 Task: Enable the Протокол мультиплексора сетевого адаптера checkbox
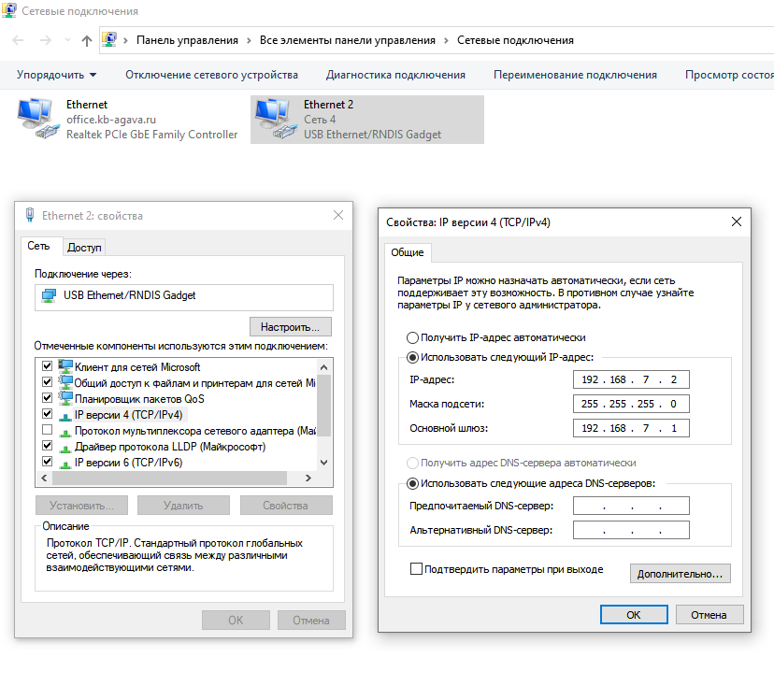tap(47, 431)
